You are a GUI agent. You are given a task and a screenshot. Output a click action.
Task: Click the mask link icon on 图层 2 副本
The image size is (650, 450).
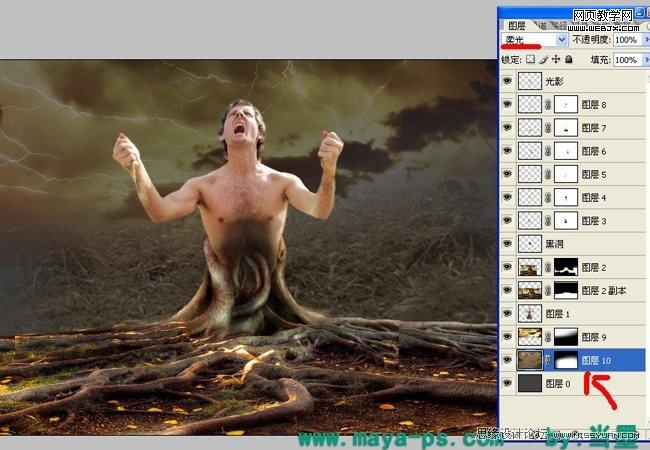click(x=548, y=290)
